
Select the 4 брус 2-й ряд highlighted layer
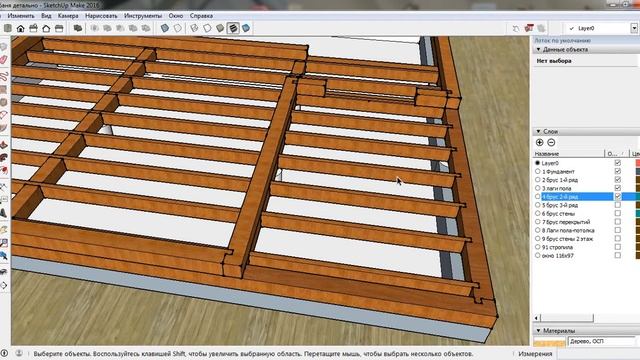(x=577, y=197)
